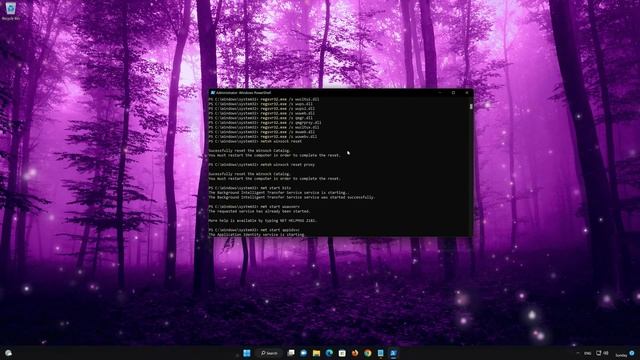This screenshot has width=640, height=360.
Task: Click the 'net start wuauserv' command line
Action: click(254, 207)
